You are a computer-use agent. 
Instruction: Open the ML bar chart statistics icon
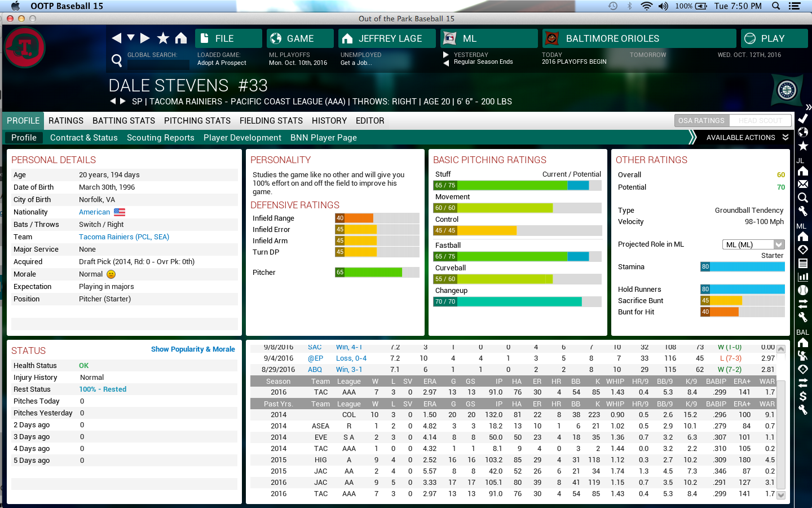[803, 277]
